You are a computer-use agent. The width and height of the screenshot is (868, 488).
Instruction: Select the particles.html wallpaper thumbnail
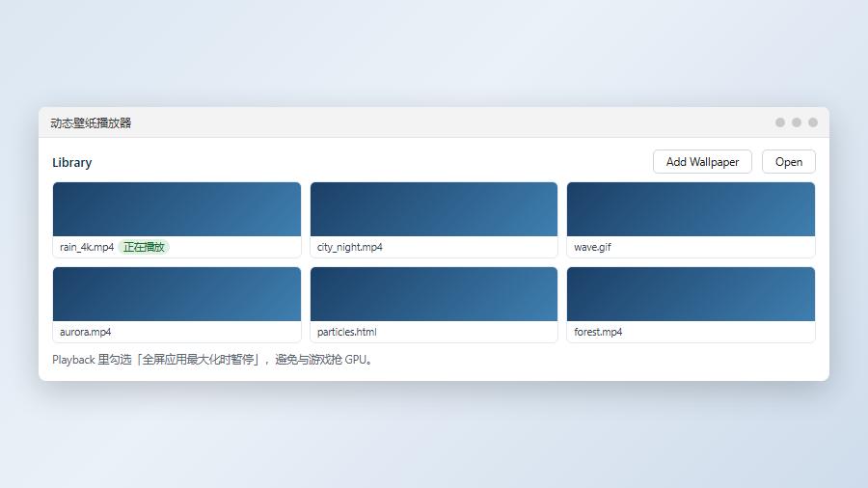434,294
